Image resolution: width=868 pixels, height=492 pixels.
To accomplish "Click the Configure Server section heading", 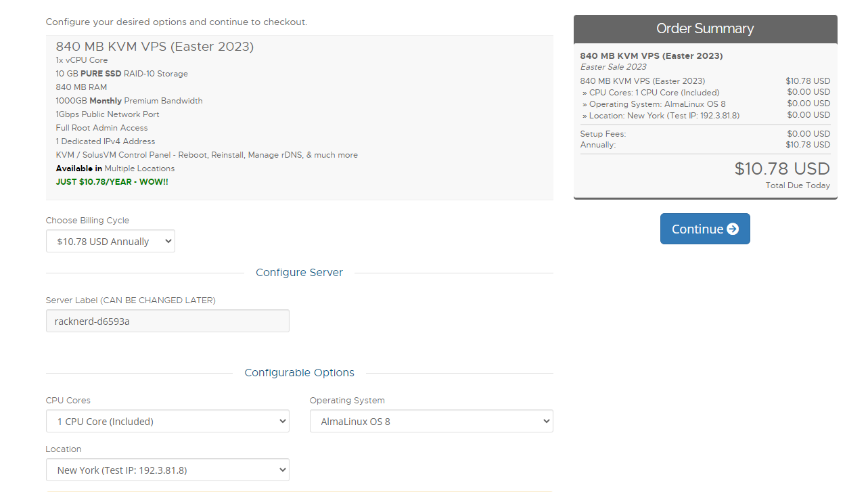I will click(x=299, y=273).
